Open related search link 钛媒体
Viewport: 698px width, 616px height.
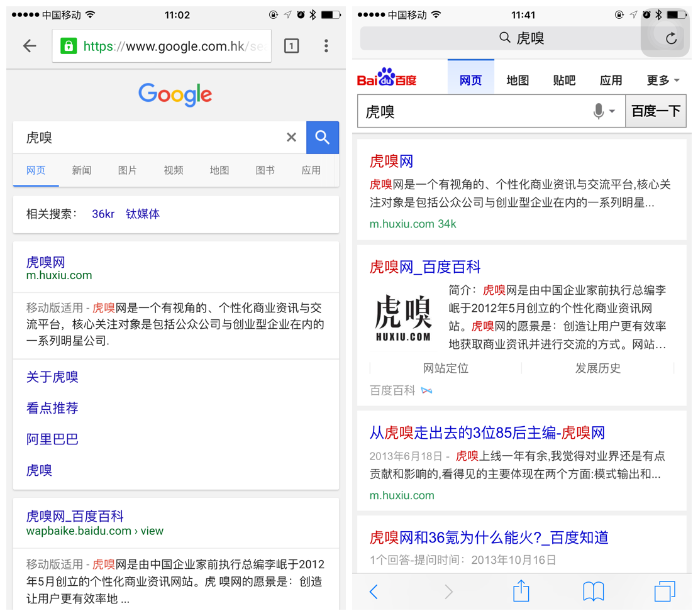pyautogui.click(x=143, y=214)
